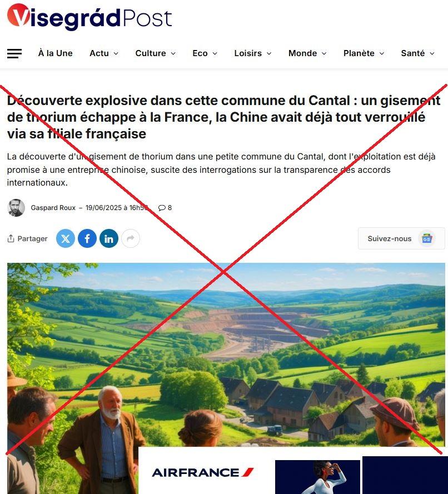Screen dimensions: 448x494
Task: Share the article on LinkedIn
Action: pyautogui.click(x=109, y=238)
